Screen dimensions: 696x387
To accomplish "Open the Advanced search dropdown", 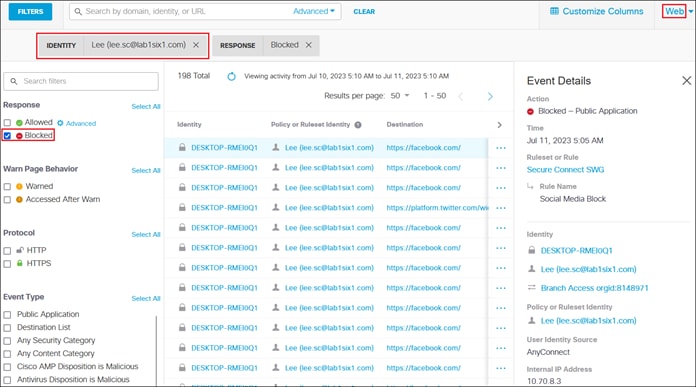I will pyautogui.click(x=313, y=11).
